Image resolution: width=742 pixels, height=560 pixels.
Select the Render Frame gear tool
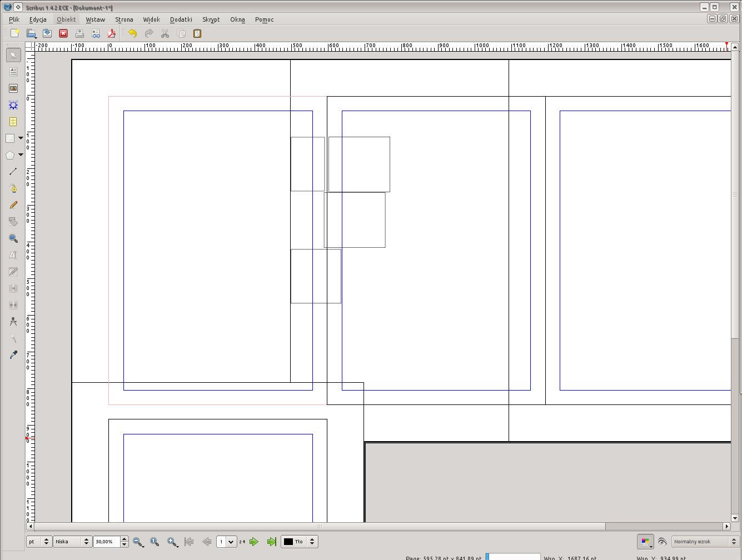[13, 105]
